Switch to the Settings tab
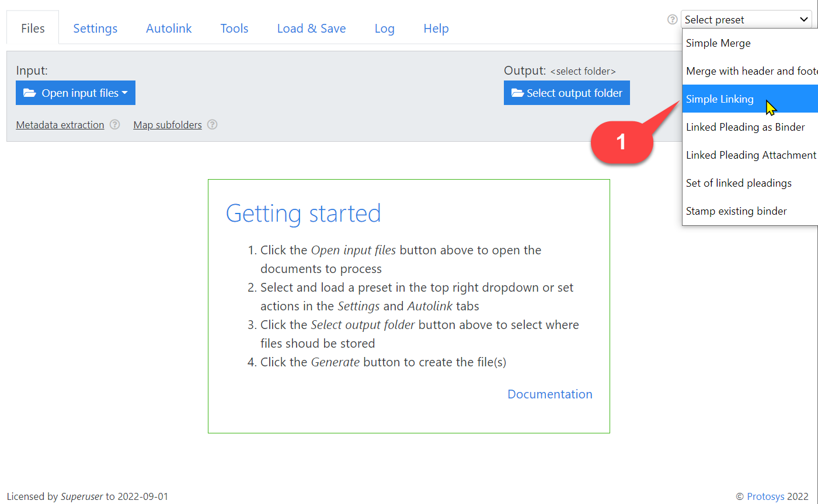The width and height of the screenshot is (818, 504). point(95,29)
